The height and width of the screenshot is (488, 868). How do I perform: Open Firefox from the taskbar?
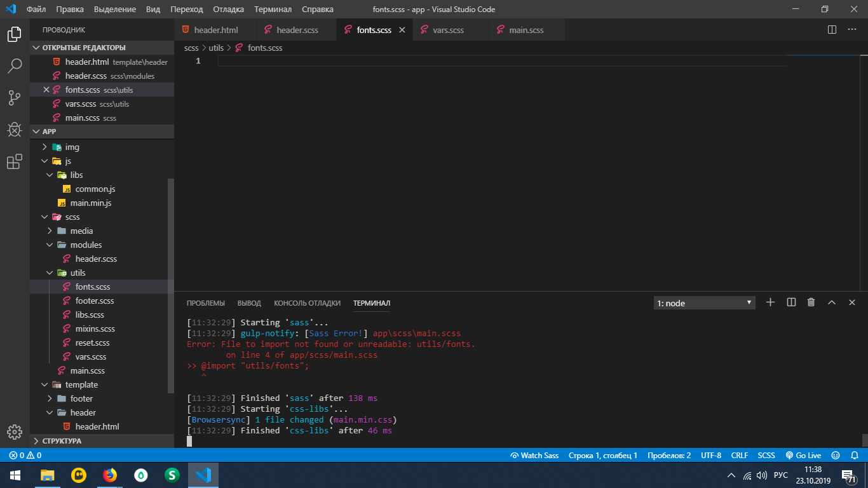point(110,475)
